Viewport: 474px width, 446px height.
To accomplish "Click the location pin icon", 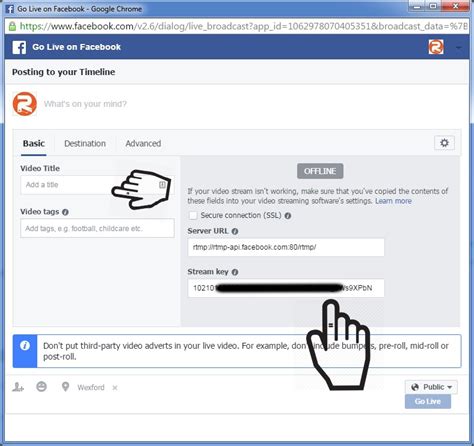I will (x=65, y=387).
